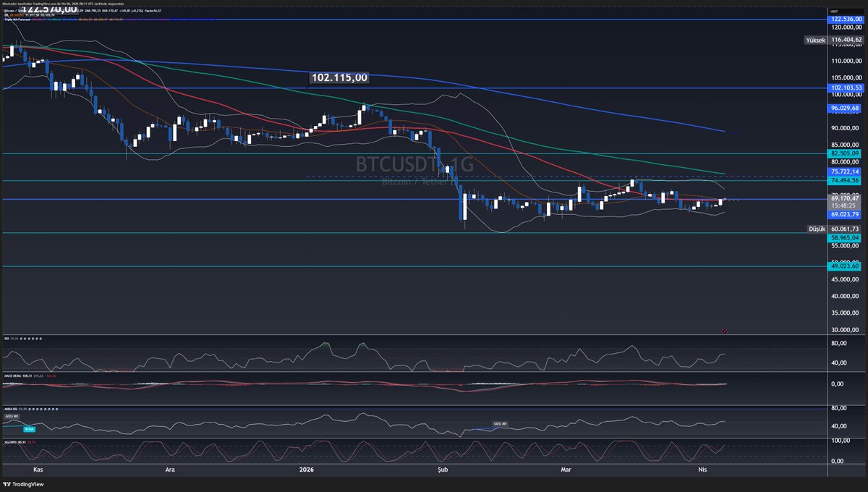Click the MACD DEMA indicator legend

point(14,375)
